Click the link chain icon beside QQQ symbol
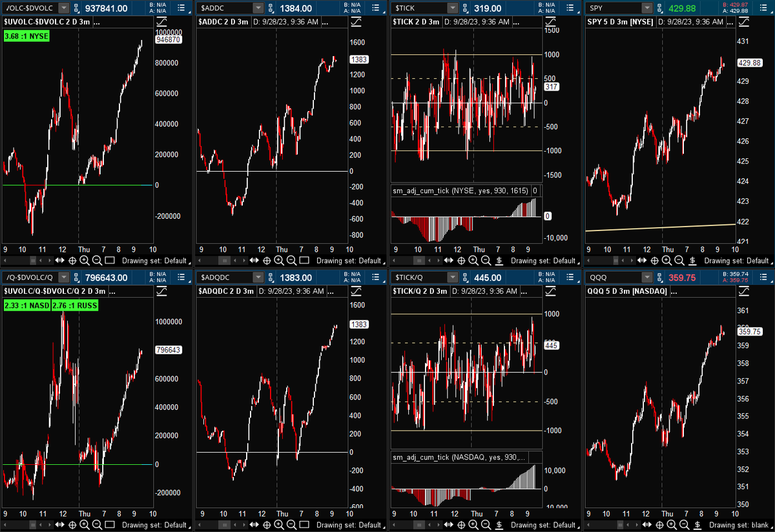This screenshot has height=532, width=775. point(659,278)
